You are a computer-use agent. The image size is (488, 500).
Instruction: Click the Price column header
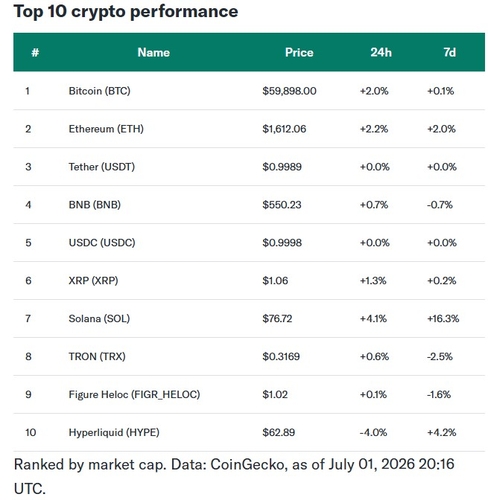pyautogui.click(x=299, y=52)
